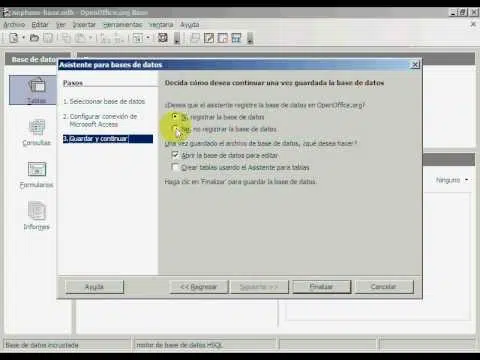
Task: Expand the New document icon dropdown arrow
Action: pyautogui.click(x=23, y=38)
